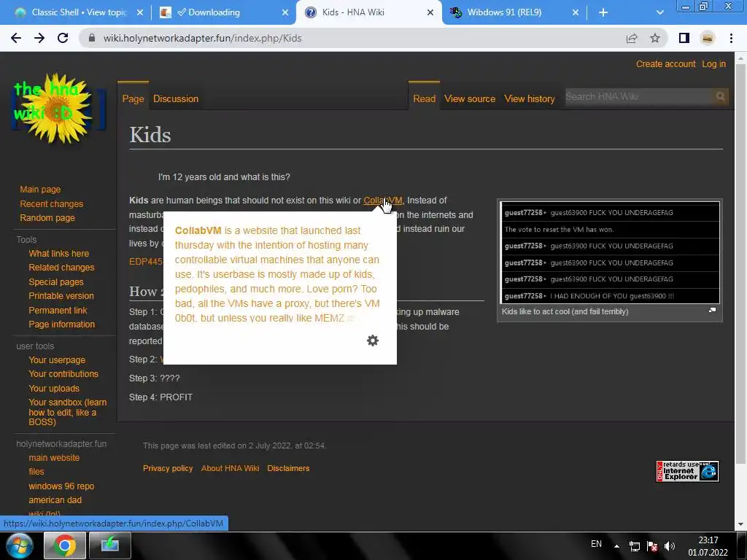The width and height of the screenshot is (747, 560).
Task: Open page preview settings gear
Action: [373, 341]
